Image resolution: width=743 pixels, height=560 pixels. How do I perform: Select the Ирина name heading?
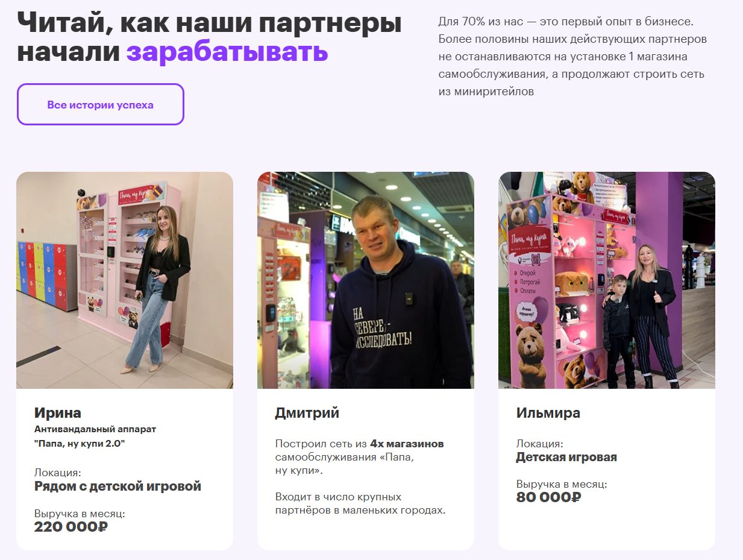tap(58, 413)
